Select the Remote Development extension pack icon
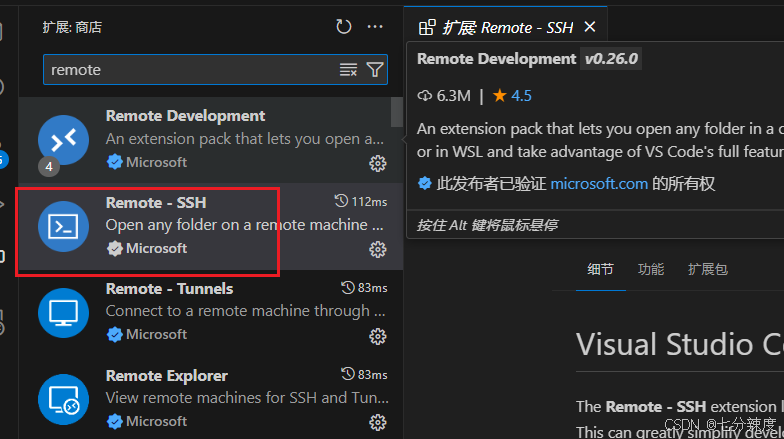Viewport: 784px width, 439px height. click(64, 140)
